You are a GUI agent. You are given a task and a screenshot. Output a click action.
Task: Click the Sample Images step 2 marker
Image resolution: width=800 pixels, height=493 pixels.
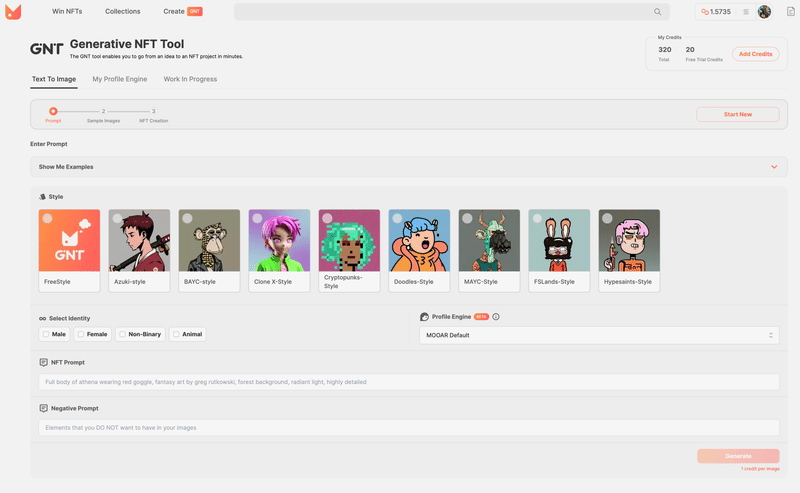103,111
